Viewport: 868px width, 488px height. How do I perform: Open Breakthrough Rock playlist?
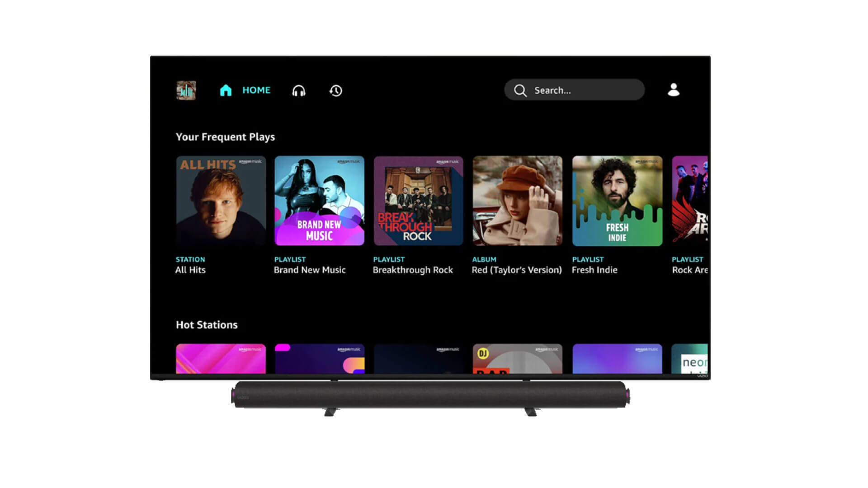[417, 200]
